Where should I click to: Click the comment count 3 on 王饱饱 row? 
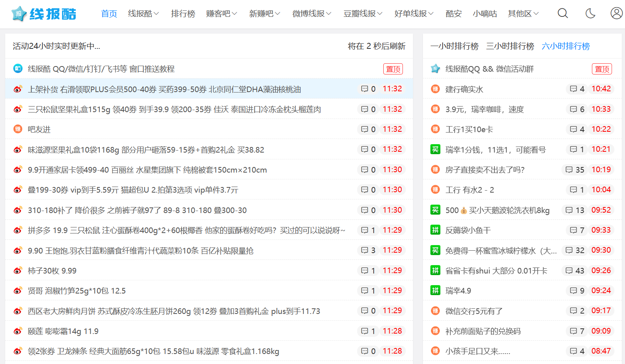coord(373,250)
